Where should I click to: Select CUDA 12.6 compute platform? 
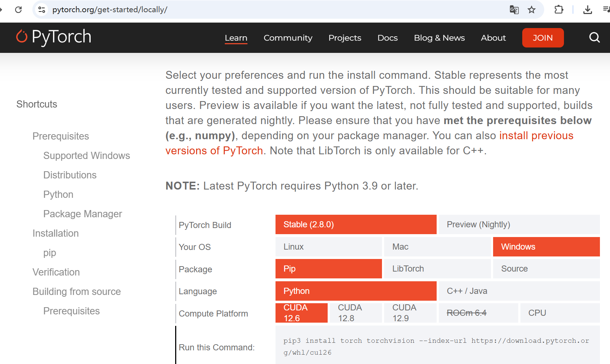pos(301,313)
